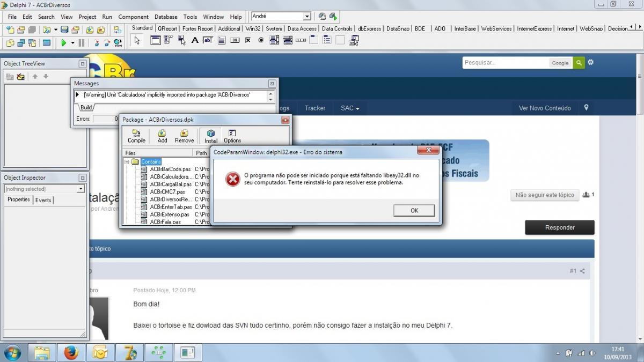The width and height of the screenshot is (644, 362).
Task: Click the Responder button on forum page
Action: 560,227
